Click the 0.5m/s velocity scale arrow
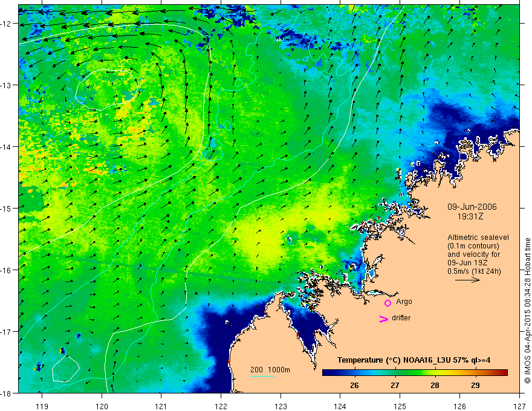The image size is (532, 411). (x=467, y=280)
